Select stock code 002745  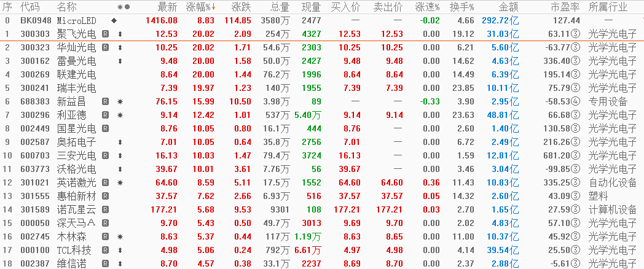tap(35, 237)
